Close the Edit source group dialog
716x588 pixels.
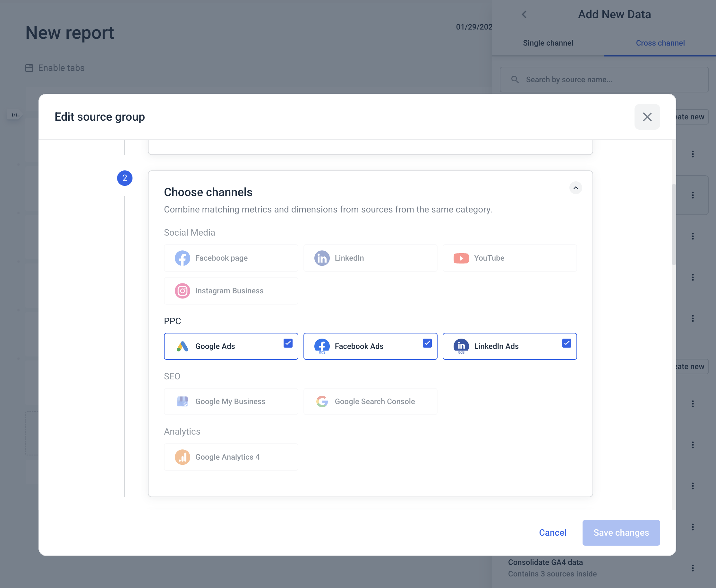647,117
